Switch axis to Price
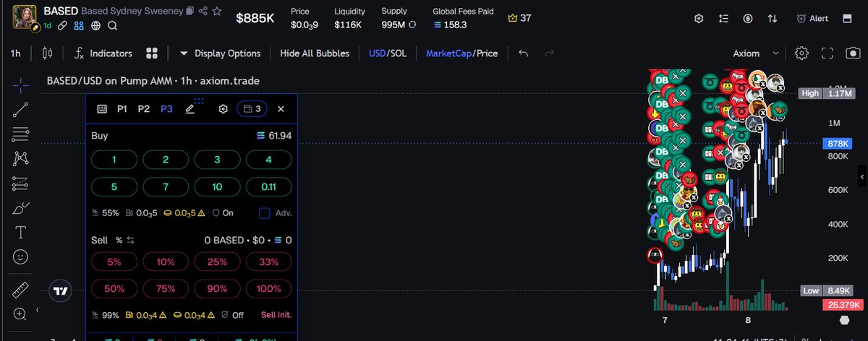Screen dimensions: 868x341 tap(486, 53)
